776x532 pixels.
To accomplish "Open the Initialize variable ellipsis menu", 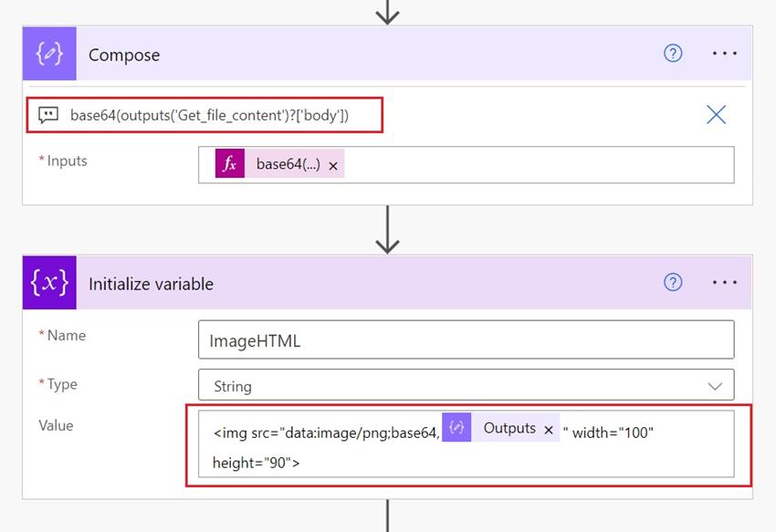I will (724, 283).
